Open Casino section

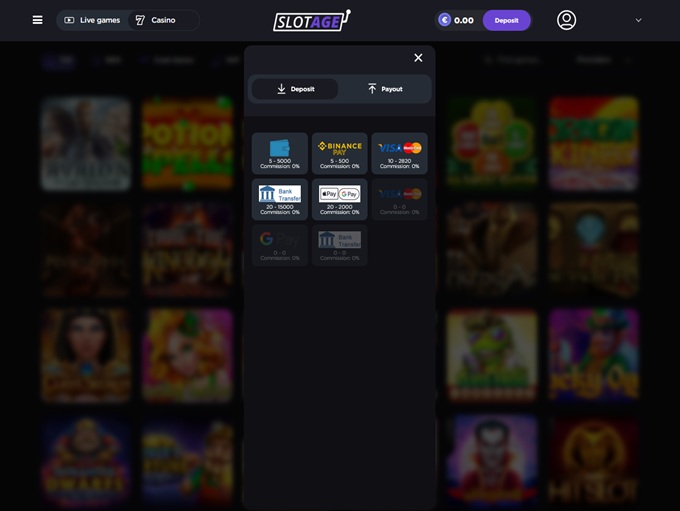coord(156,20)
